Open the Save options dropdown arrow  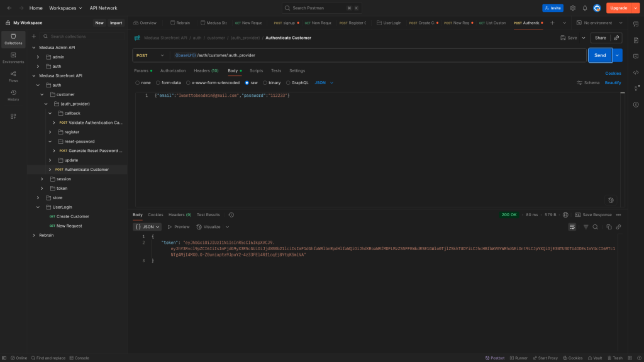(583, 38)
